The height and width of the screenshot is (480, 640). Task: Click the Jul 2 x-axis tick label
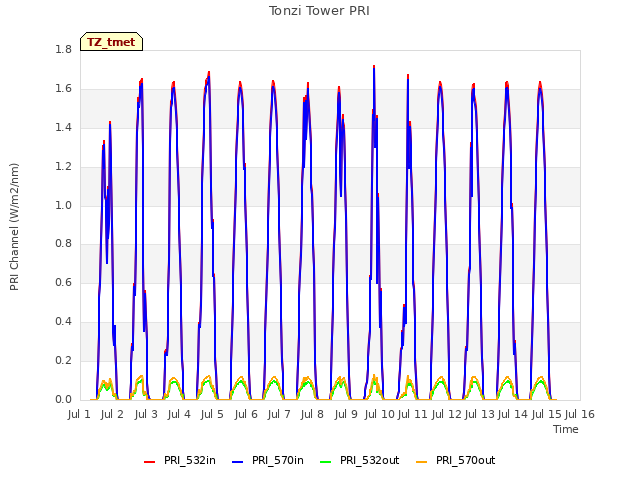[112, 414]
